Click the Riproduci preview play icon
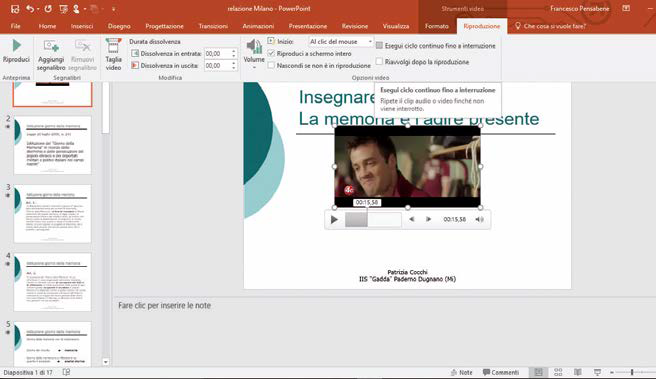656x379 pixels. coord(16,45)
